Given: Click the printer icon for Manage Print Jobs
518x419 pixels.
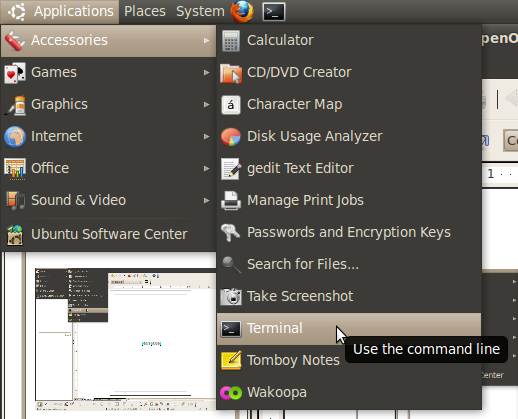Looking at the screenshot, I should (x=231, y=201).
